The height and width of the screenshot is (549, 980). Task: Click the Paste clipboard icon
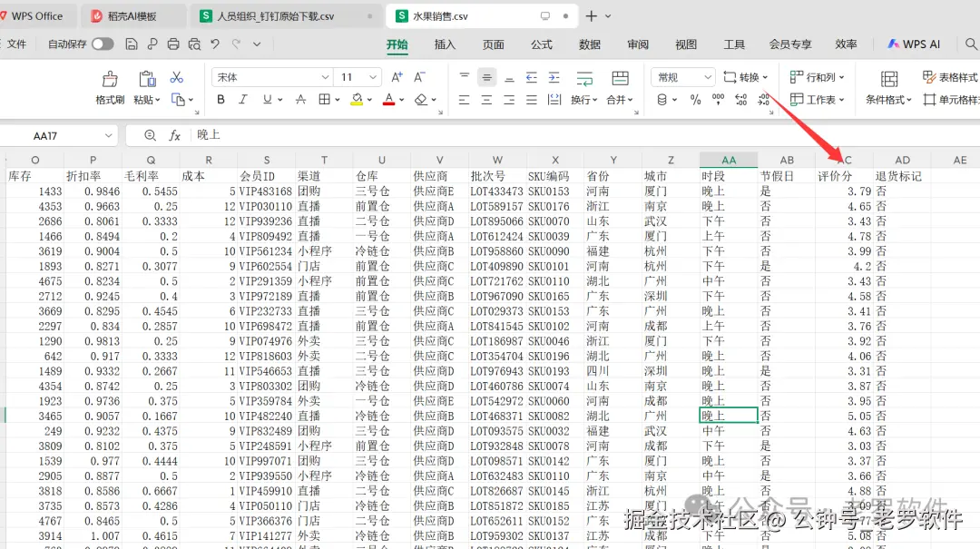point(147,79)
